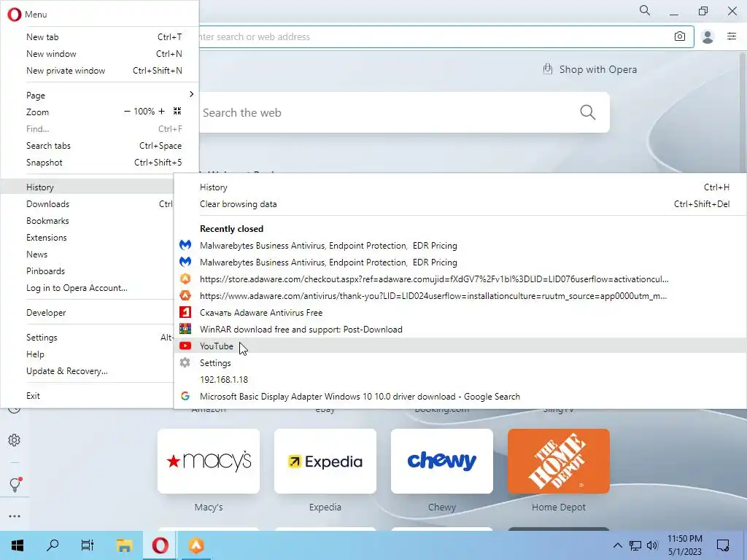Click the red Adaware Antivirus Free favicon
The width and height of the screenshot is (747, 560).
(185, 312)
